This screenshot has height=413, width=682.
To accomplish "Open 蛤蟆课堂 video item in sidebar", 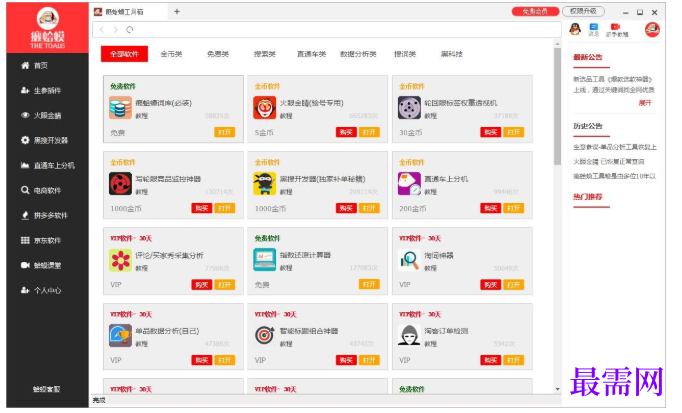I will coord(41,265).
